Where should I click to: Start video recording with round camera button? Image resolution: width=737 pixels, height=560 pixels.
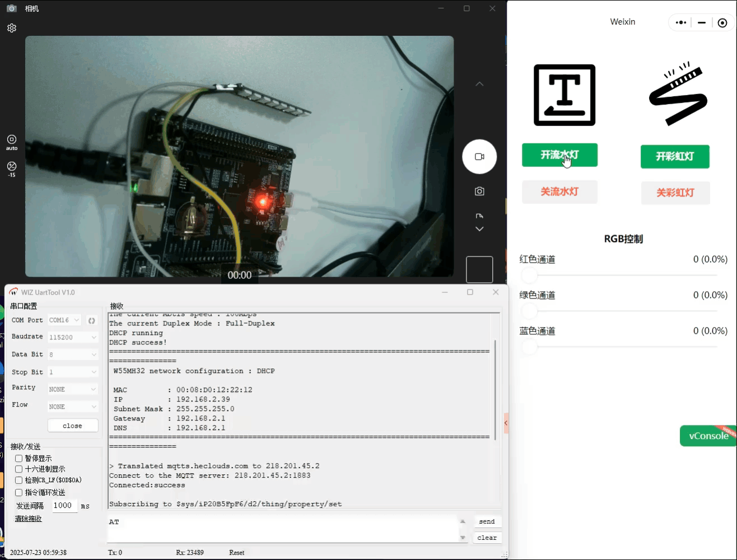479,157
